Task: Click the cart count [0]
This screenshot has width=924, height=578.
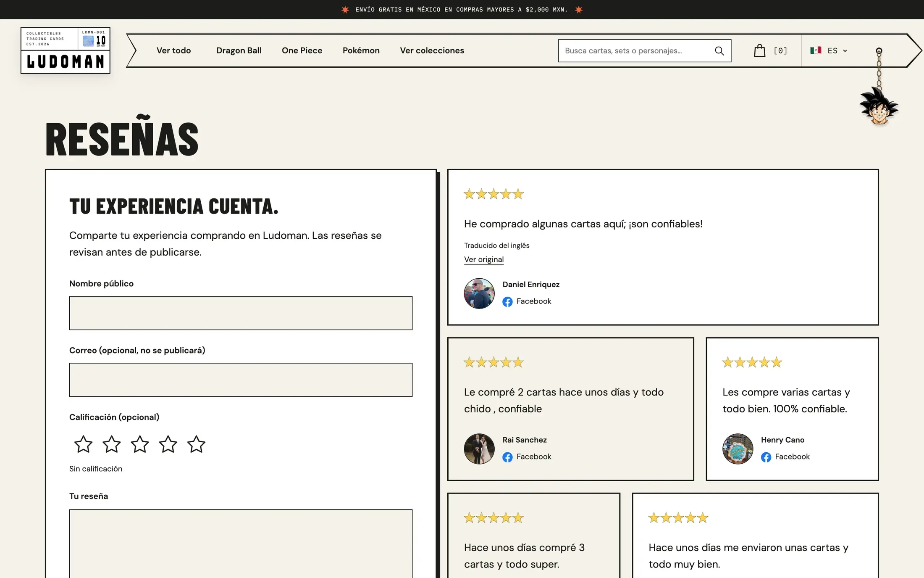Action: pos(781,50)
